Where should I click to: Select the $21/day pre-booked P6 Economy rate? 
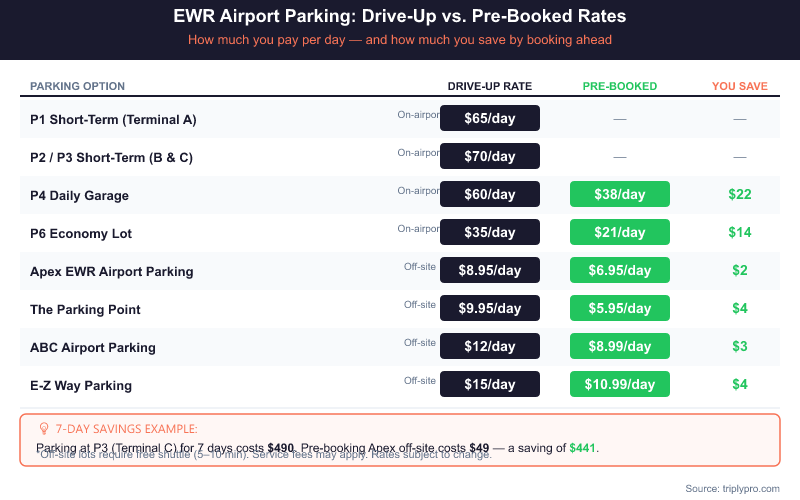(x=619, y=232)
